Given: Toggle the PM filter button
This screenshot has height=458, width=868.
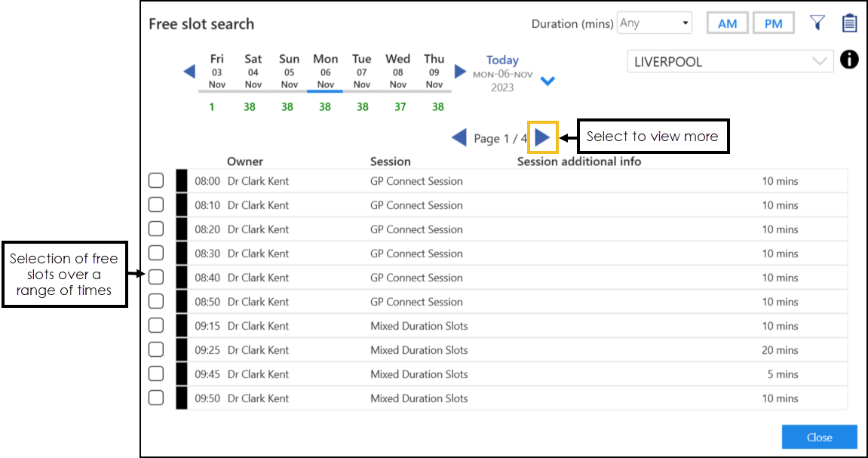Looking at the screenshot, I should [x=773, y=23].
